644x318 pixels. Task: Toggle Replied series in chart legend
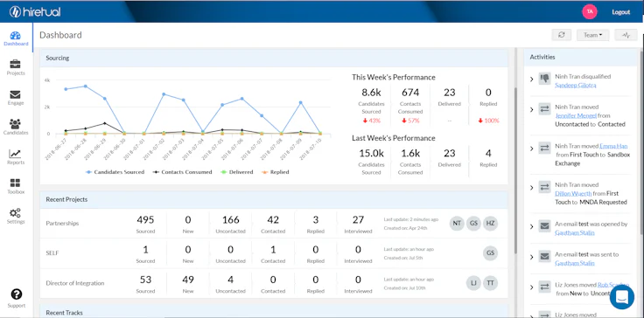tap(275, 172)
